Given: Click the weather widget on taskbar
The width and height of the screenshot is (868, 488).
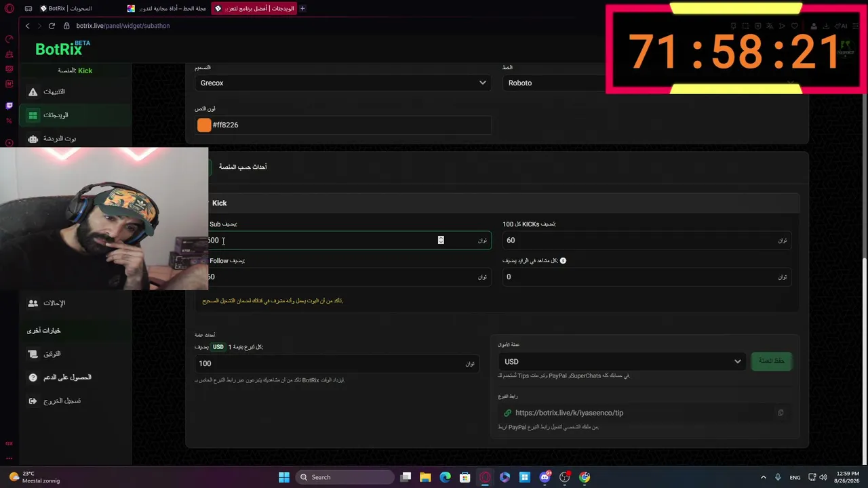Looking at the screenshot, I should [x=34, y=477].
